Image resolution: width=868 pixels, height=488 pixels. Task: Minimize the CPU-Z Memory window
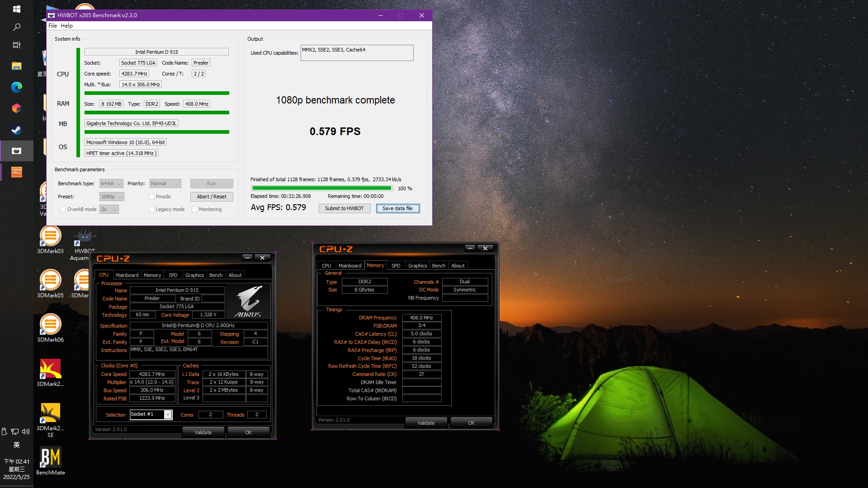point(470,248)
